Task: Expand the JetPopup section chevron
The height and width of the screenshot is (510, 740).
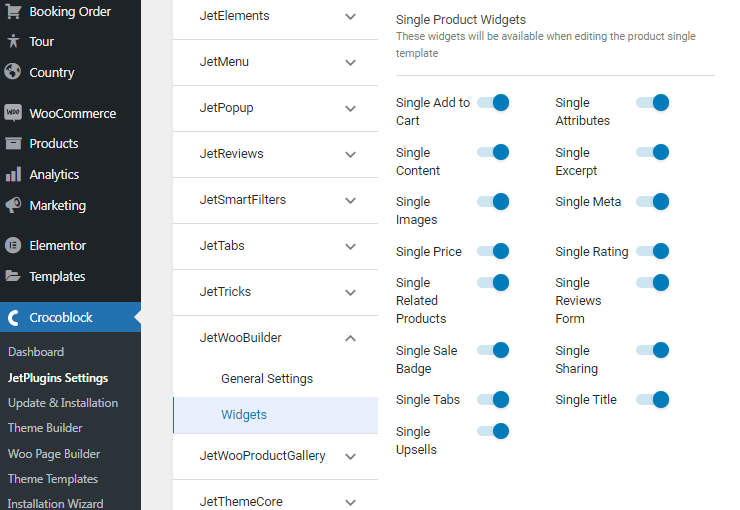Action: (x=350, y=109)
